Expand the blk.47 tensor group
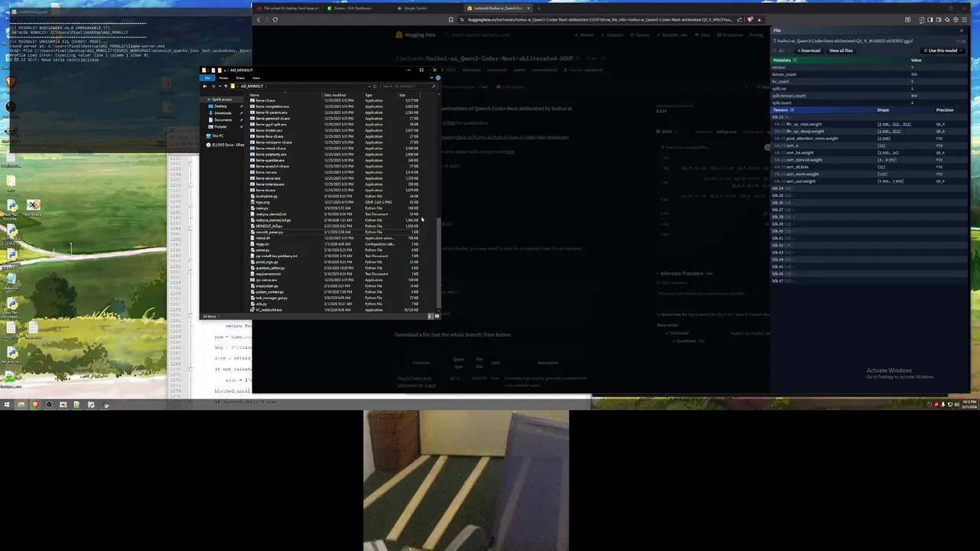The height and width of the screenshot is (551, 980). (x=782, y=281)
